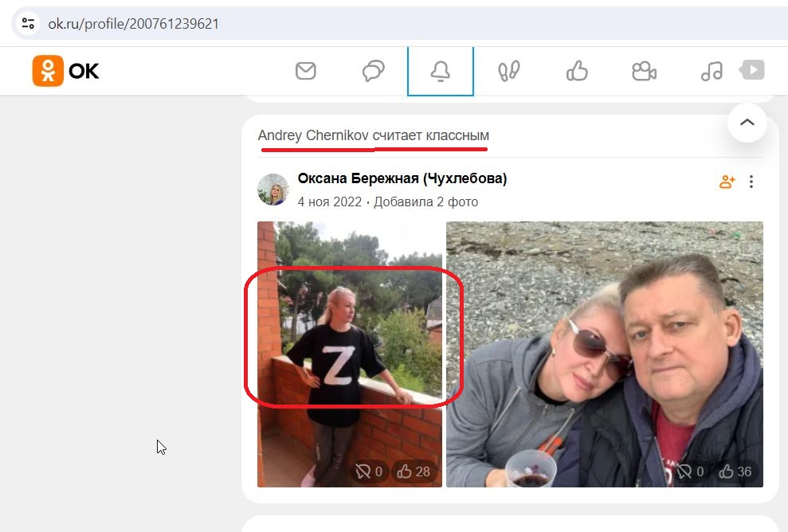Screen dimensions: 788x532
Task: Open the photo of woman in Z shirt
Action: pos(350,354)
